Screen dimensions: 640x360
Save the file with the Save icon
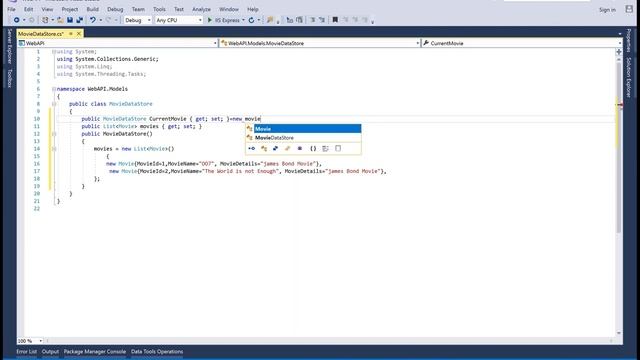[x=70, y=20]
